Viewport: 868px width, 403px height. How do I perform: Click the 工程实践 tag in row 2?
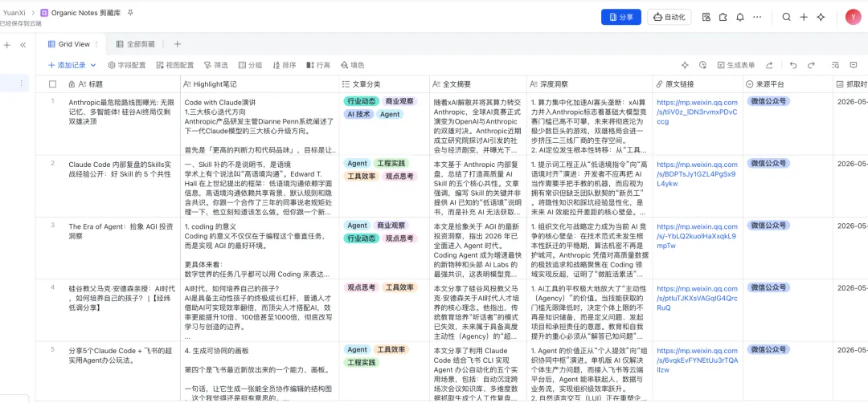coord(391,163)
